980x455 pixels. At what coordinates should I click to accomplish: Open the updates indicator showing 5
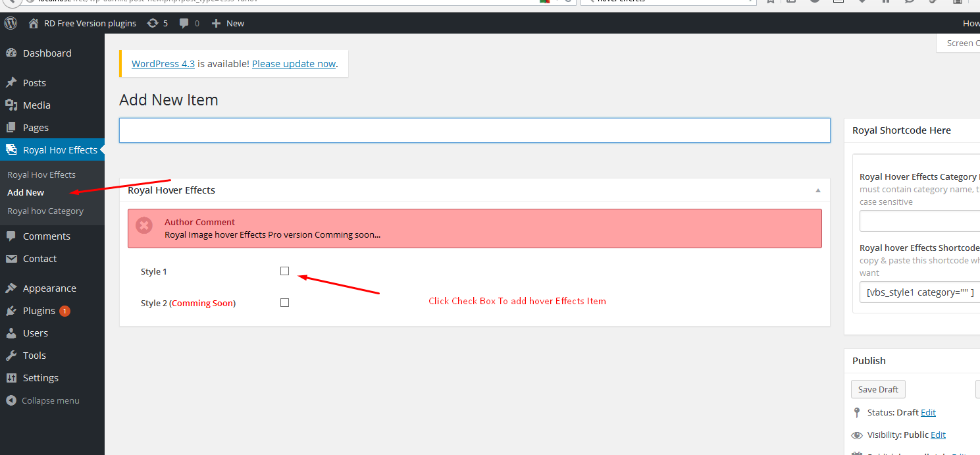157,23
